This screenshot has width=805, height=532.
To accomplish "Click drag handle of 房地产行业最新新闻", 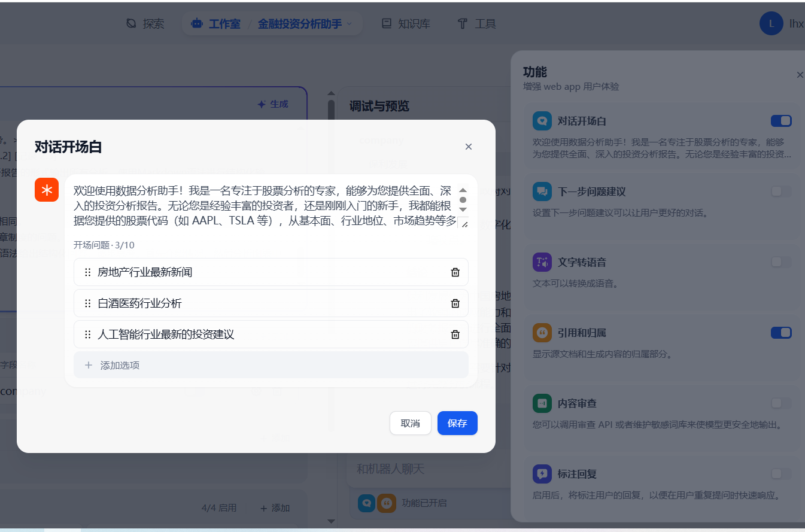I will click(x=88, y=272).
